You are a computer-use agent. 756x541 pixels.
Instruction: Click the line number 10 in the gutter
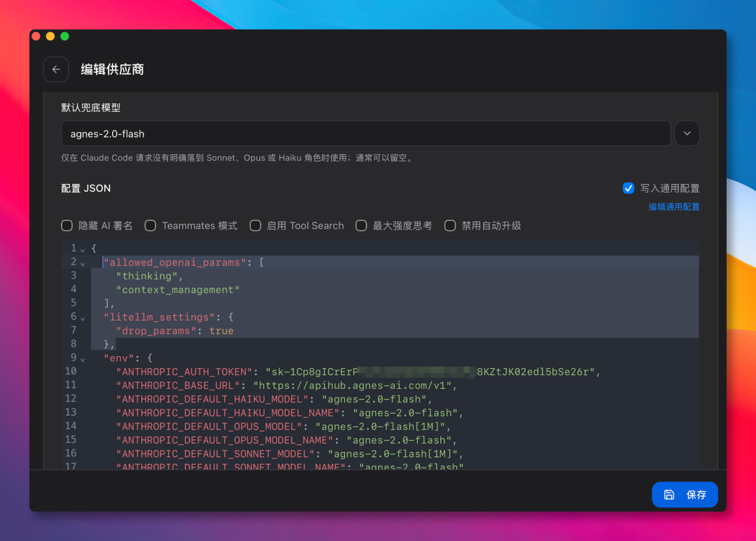point(71,371)
